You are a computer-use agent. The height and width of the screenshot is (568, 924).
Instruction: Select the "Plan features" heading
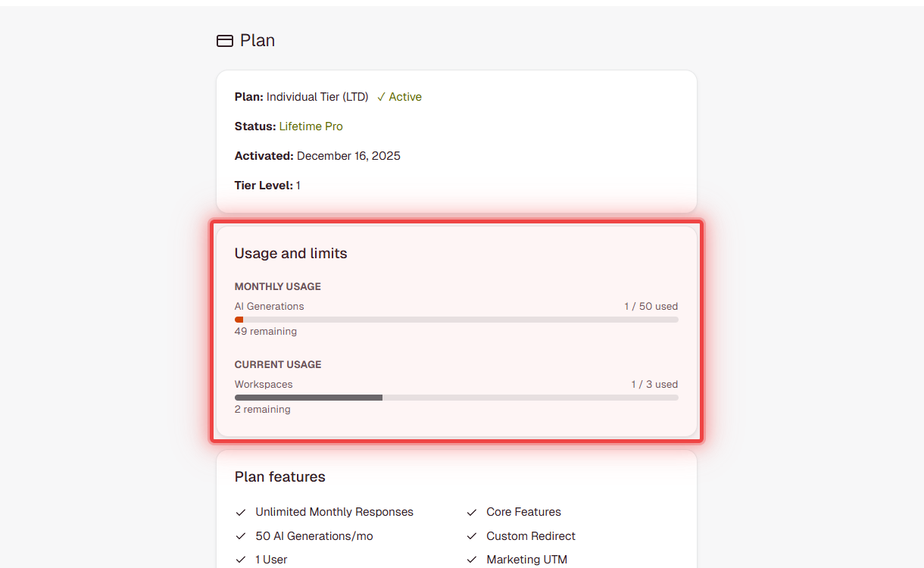pyautogui.click(x=280, y=476)
